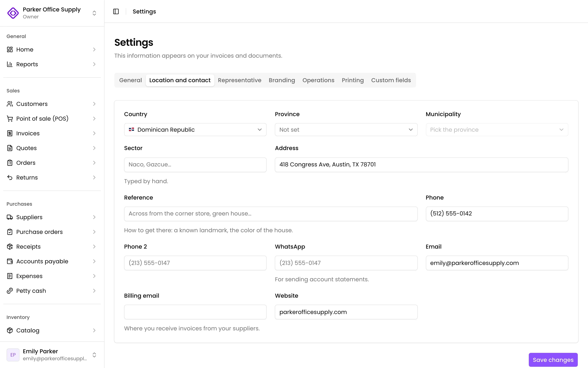Click the Customers people icon

(10, 104)
